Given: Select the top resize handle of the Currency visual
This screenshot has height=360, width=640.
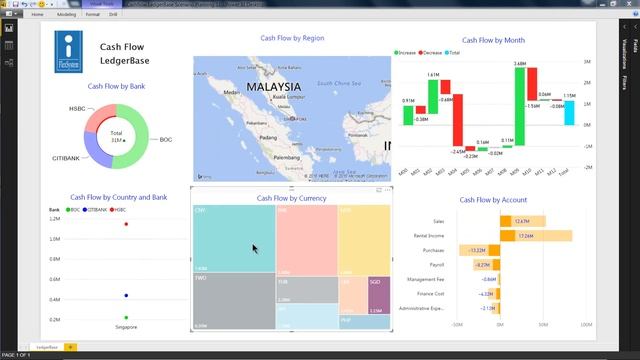Looking at the screenshot, I should click(x=291, y=188).
